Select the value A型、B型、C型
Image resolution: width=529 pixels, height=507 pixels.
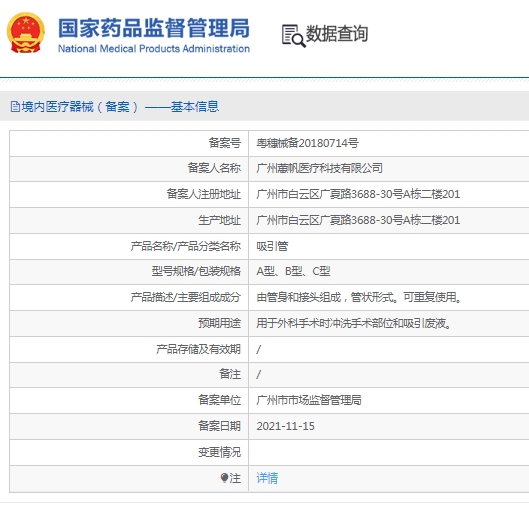coord(293,271)
